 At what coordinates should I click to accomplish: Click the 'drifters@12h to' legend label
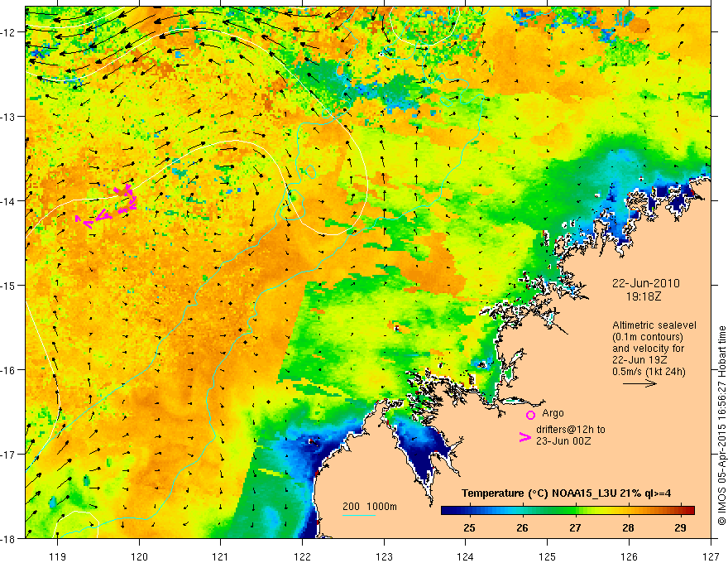click(x=571, y=430)
